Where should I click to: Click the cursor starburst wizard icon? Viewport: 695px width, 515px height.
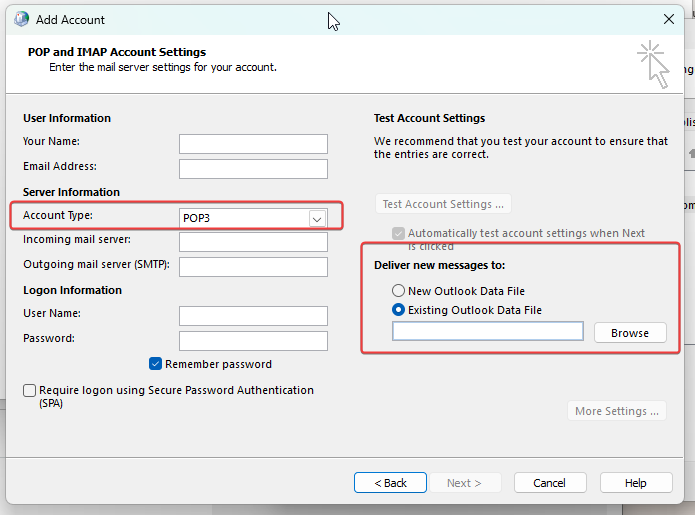tap(653, 64)
